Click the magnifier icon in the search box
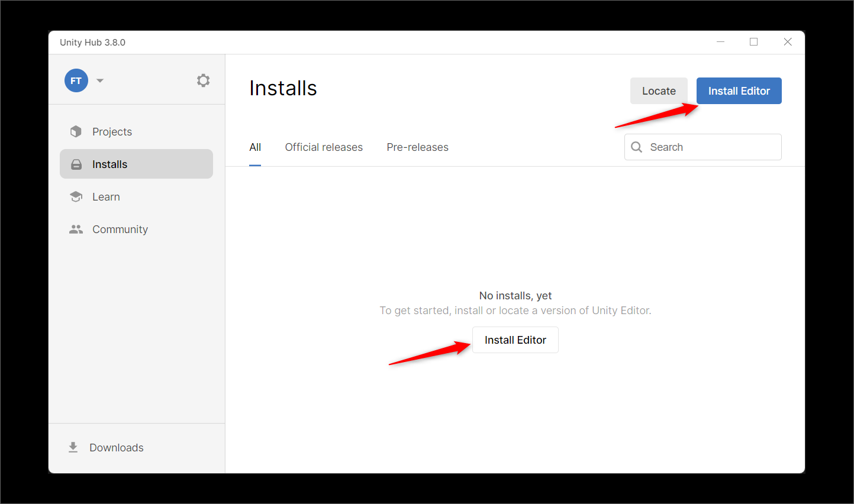 637,147
